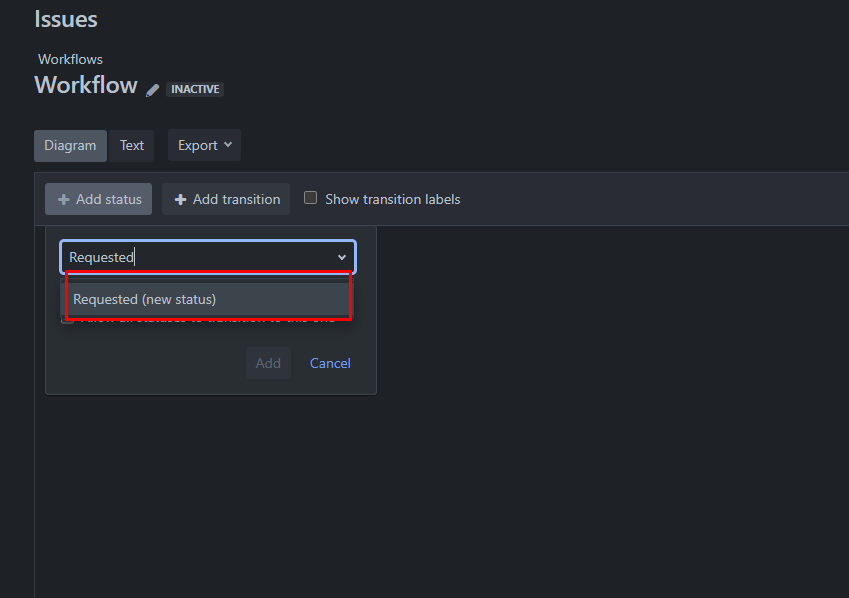Click the Issues page heading

[66, 19]
